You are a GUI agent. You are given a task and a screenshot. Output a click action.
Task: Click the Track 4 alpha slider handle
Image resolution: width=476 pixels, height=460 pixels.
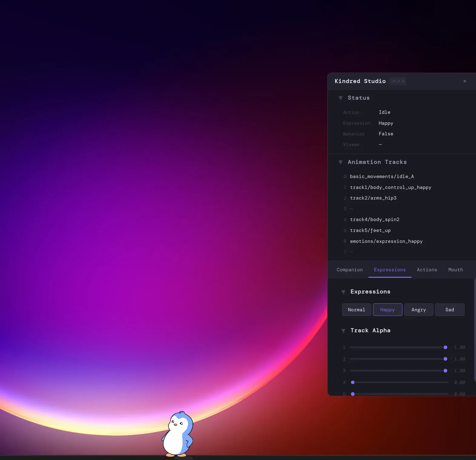353,382
